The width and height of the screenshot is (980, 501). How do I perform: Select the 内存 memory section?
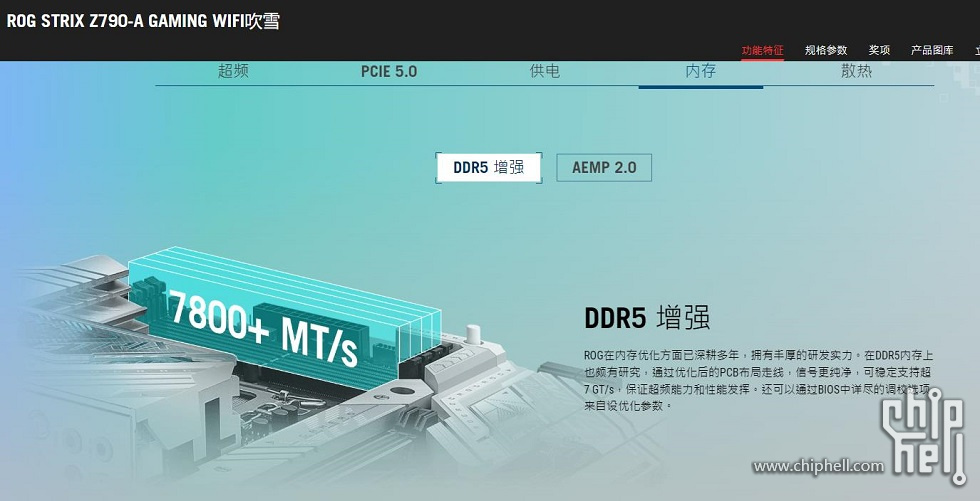coord(701,71)
